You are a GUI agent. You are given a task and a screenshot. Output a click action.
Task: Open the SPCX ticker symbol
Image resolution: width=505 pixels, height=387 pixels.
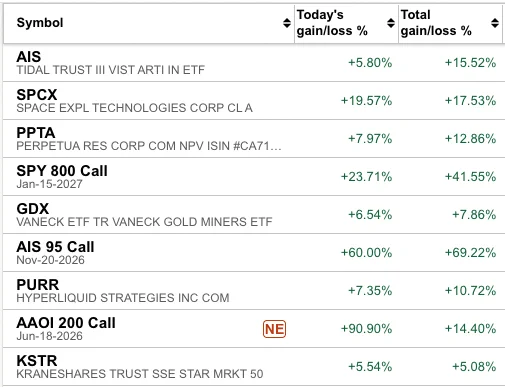tap(37, 95)
